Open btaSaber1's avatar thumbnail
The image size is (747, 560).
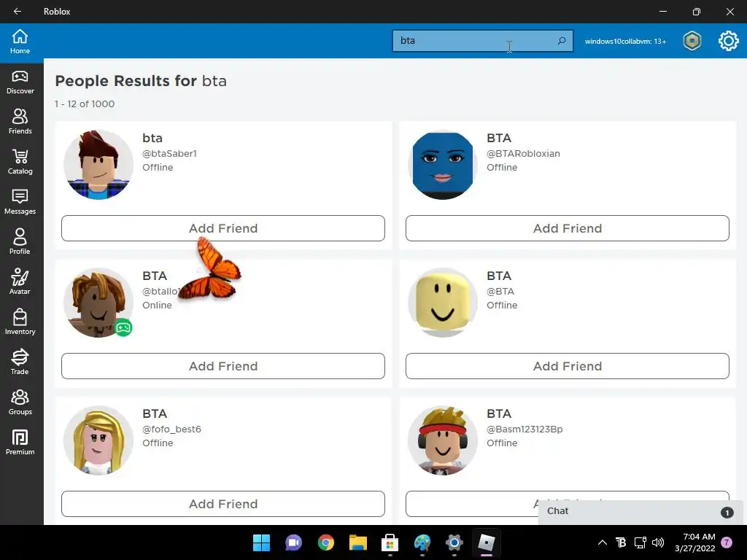(98, 165)
